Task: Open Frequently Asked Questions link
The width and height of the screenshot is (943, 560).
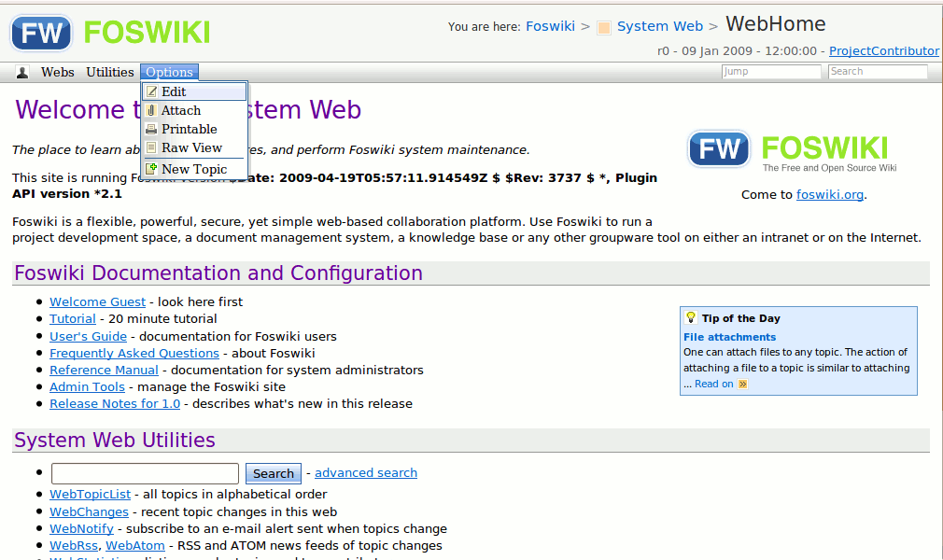Action: click(x=134, y=353)
